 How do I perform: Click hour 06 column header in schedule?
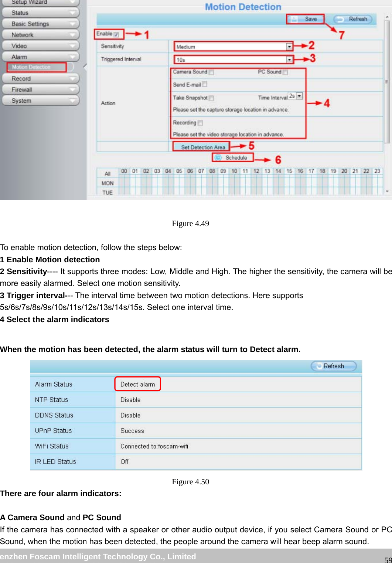(x=190, y=171)
